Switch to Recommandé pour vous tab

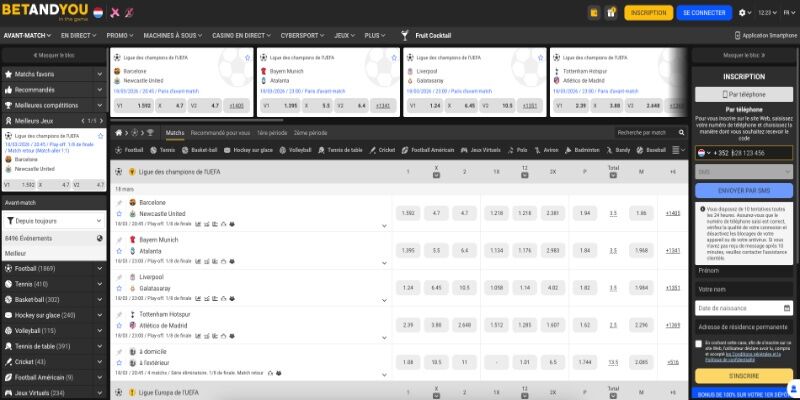coord(220,133)
